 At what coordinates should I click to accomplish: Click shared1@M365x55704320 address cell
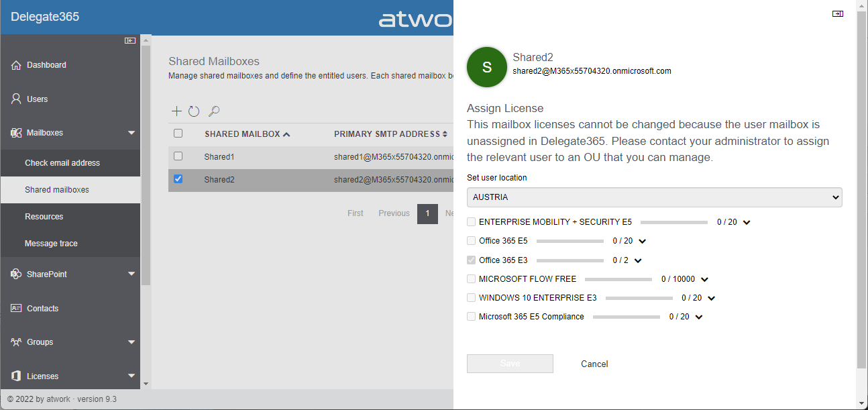pyautogui.click(x=394, y=156)
